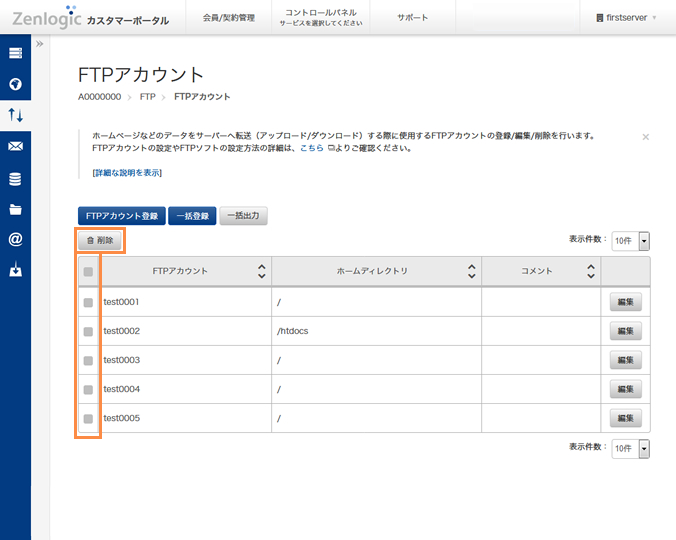
Task: Check the box for test0003
Action: coord(88,360)
